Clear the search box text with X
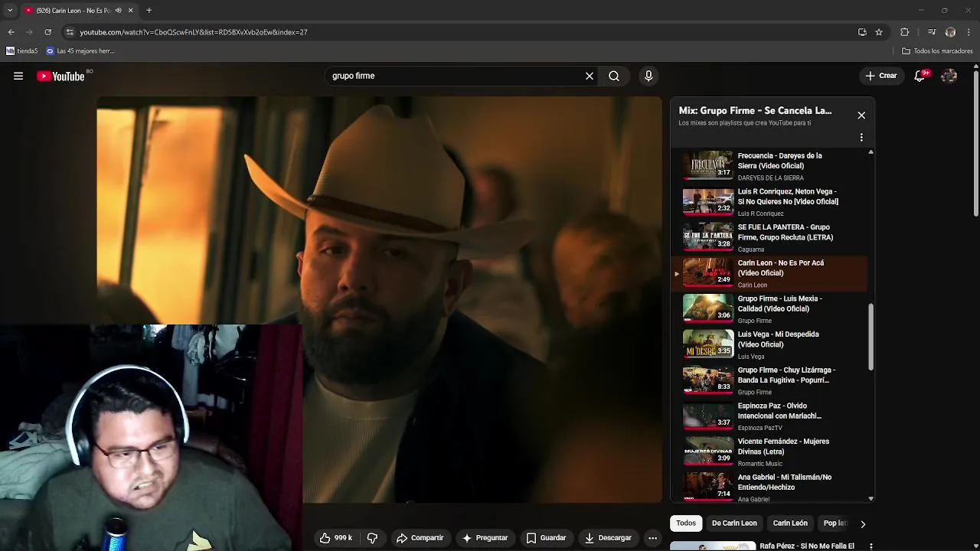 tap(590, 76)
